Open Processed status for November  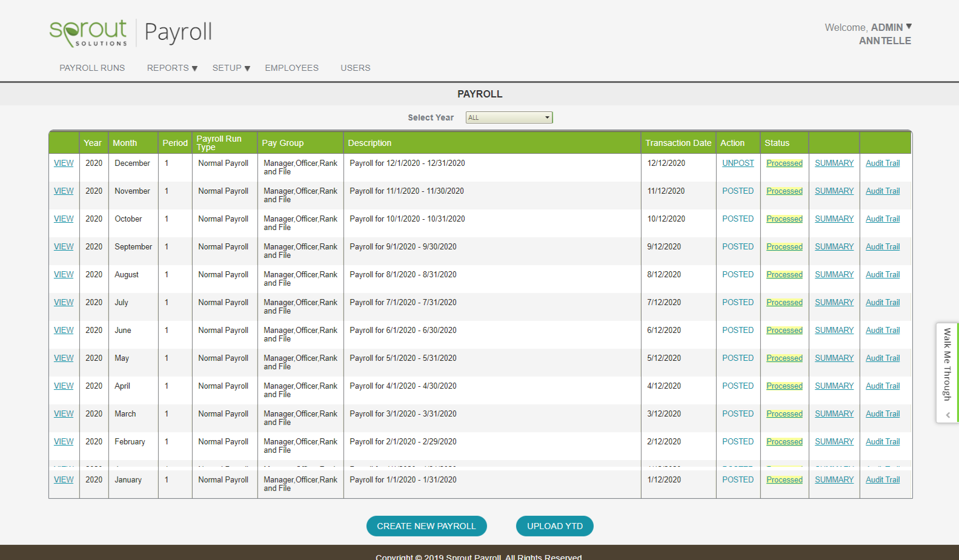pos(785,191)
